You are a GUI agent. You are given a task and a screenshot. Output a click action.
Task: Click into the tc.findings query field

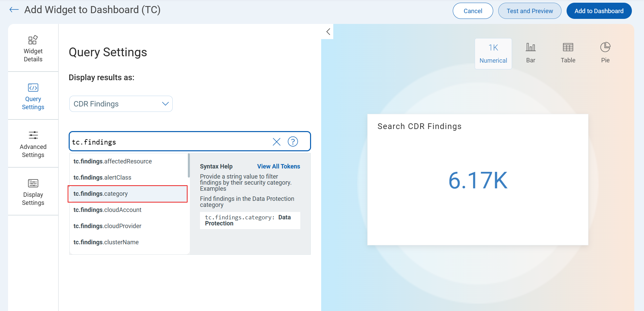168,142
